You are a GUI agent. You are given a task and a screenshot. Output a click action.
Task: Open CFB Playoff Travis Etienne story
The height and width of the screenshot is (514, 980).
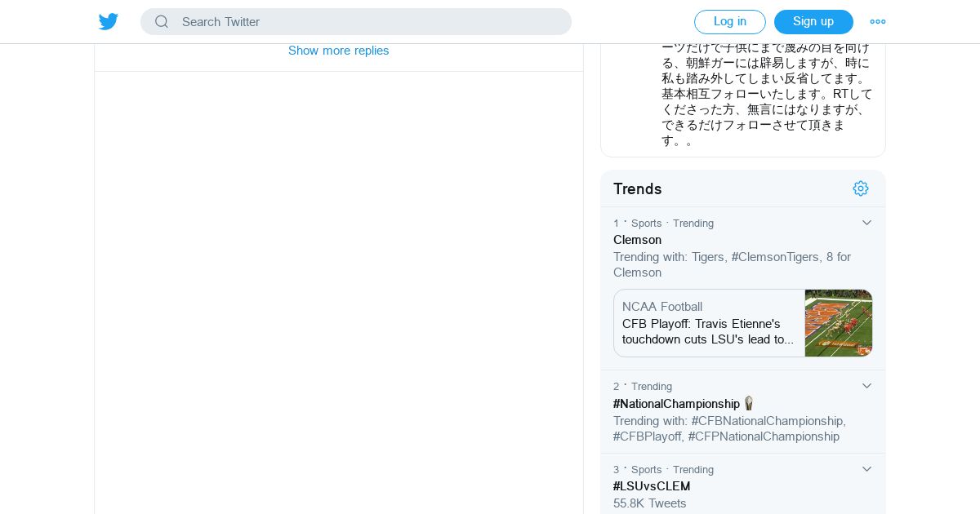tap(707, 331)
